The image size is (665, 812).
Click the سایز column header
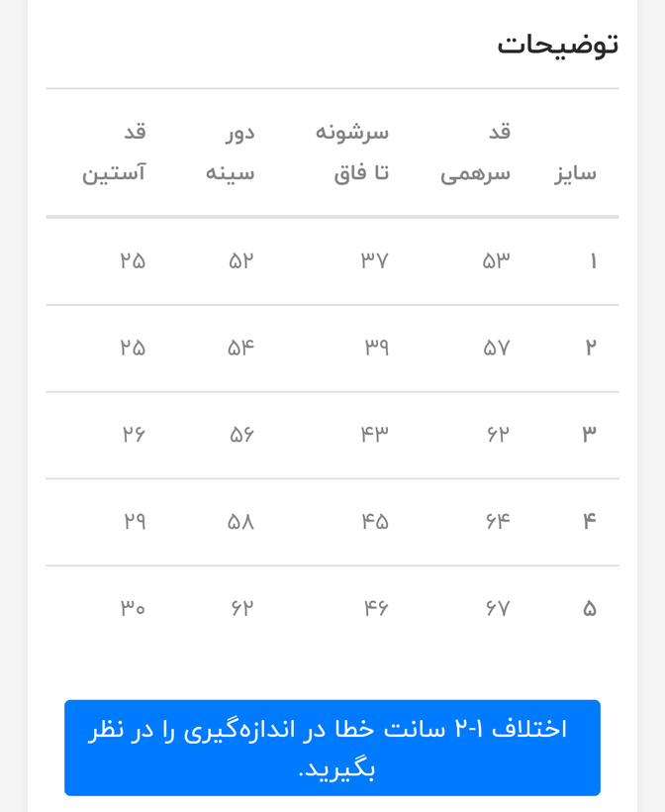(575, 173)
